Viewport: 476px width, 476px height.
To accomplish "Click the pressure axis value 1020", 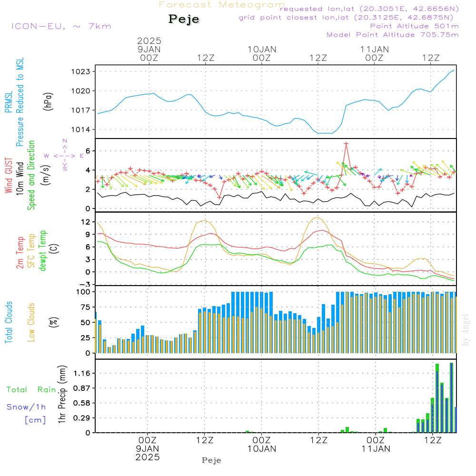I will click(x=81, y=91).
